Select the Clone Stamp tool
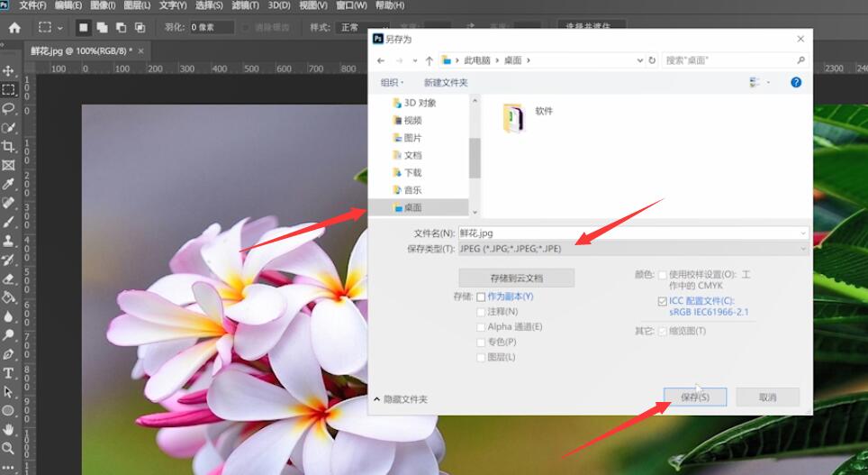The width and height of the screenshot is (868, 475). pos(8,241)
